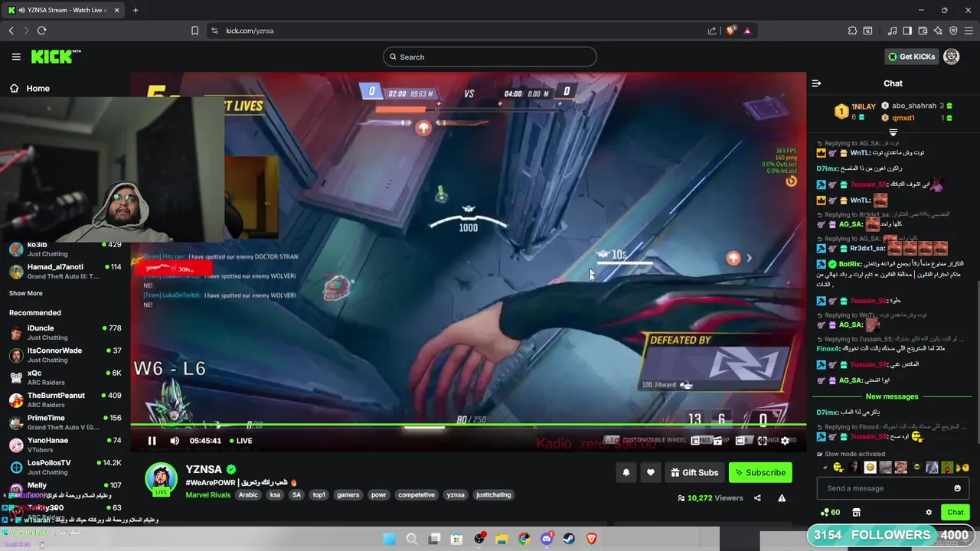Follow YZNSA with the heart button
This screenshot has height=551, width=980.
(x=651, y=473)
